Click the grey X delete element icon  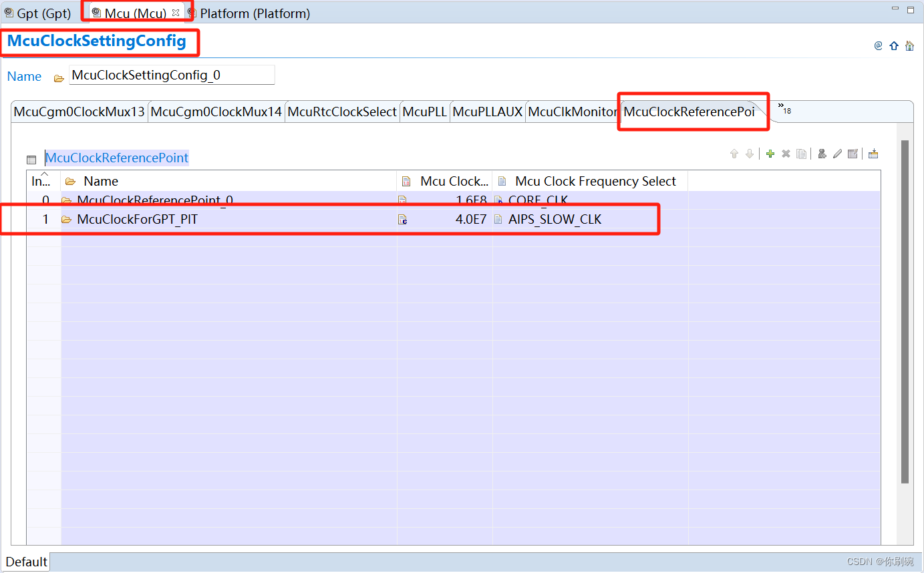click(786, 154)
